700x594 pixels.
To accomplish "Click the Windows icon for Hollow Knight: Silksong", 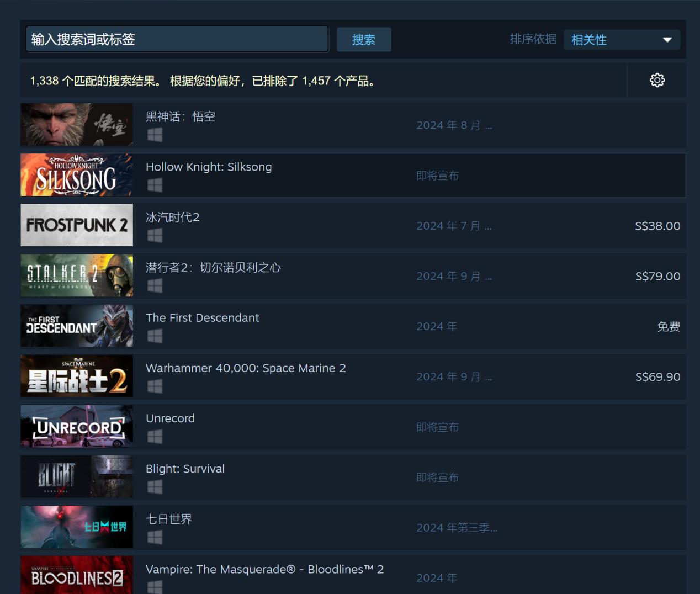I will pos(155,185).
